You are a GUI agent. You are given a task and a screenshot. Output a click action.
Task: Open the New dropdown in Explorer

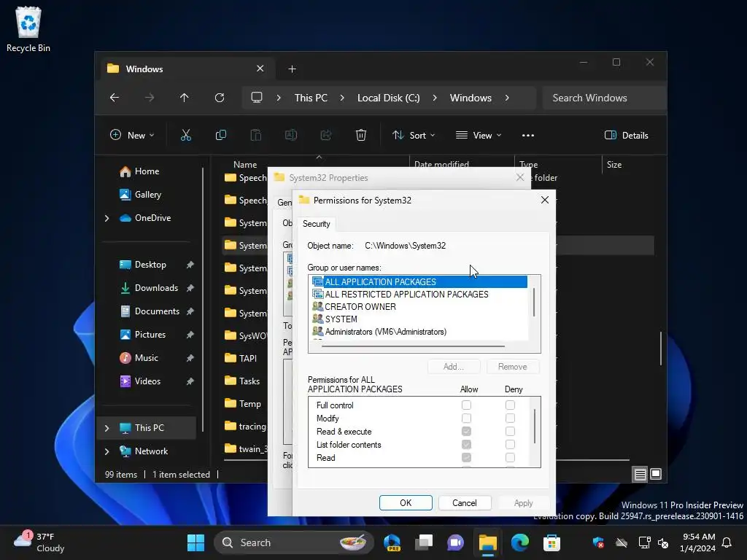[132, 135]
